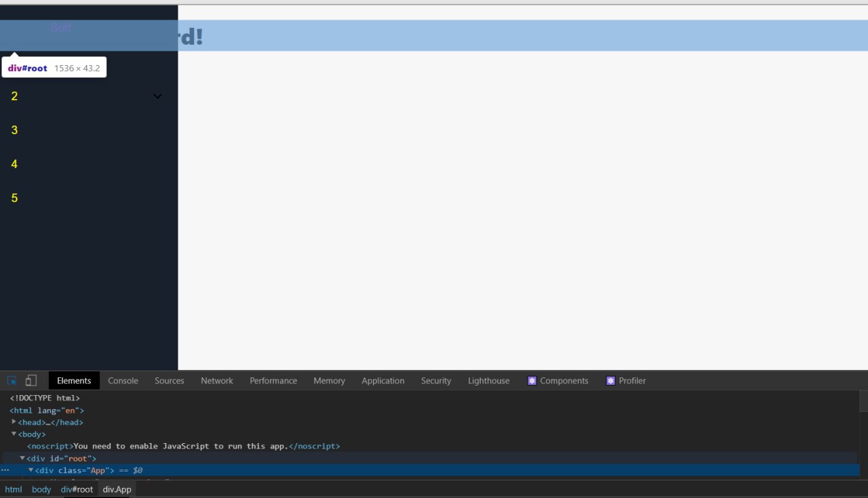Click the Soft link in sidebar header
The image size is (868, 498).
click(61, 28)
